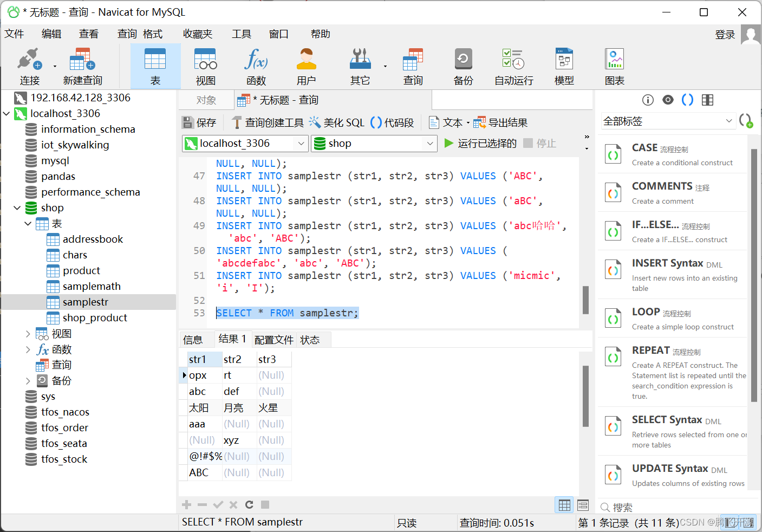Switch to the 配置文件 profile tab
Screen dimensions: 762x532
click(x=274, y=340)
